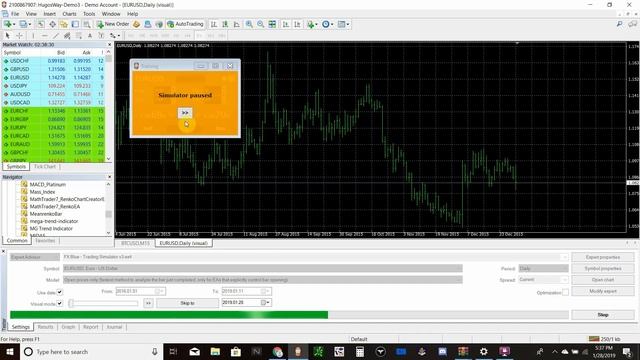
Task: Select EURUSD row in Market Watch
Action: (53, 78)
